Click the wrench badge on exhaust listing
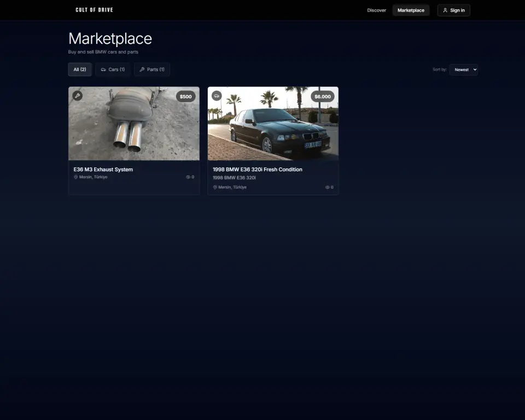 click(x=77, y=96)
